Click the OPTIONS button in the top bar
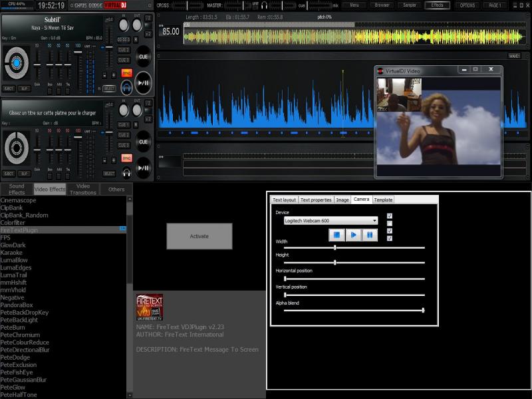Viewport: 532px width, 399px height. click(x=467, y=5)
